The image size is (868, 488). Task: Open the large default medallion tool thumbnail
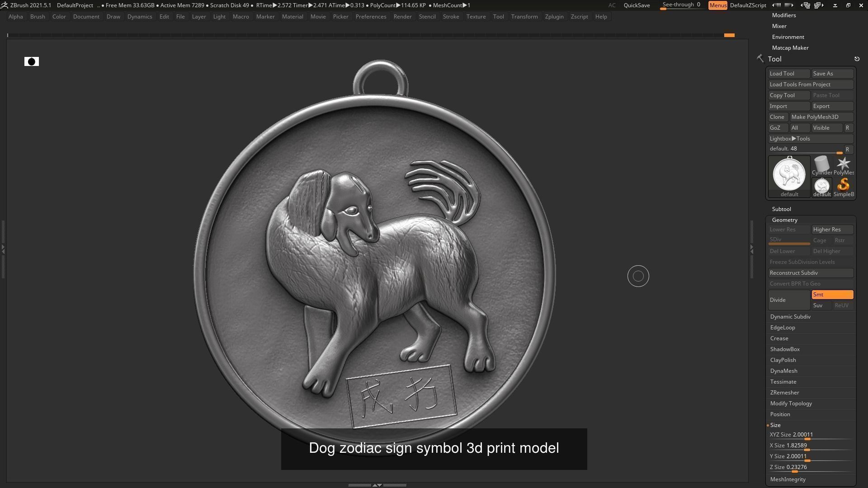tap(789, 177)
